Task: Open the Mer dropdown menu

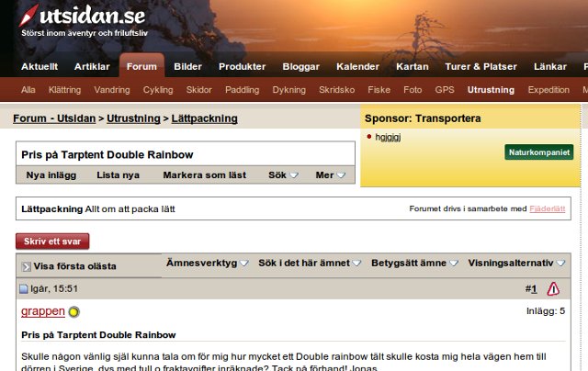Action: pos(330,174)
